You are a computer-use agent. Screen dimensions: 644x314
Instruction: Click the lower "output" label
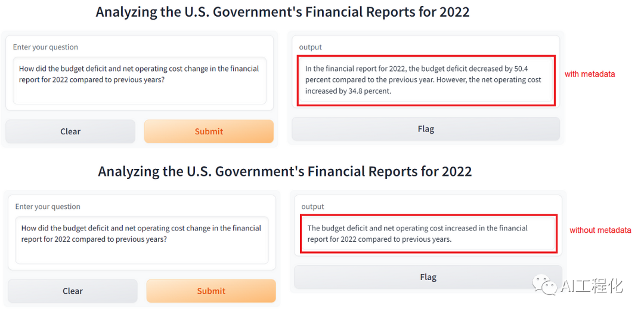pyautogui.click(x=312, y=207)
